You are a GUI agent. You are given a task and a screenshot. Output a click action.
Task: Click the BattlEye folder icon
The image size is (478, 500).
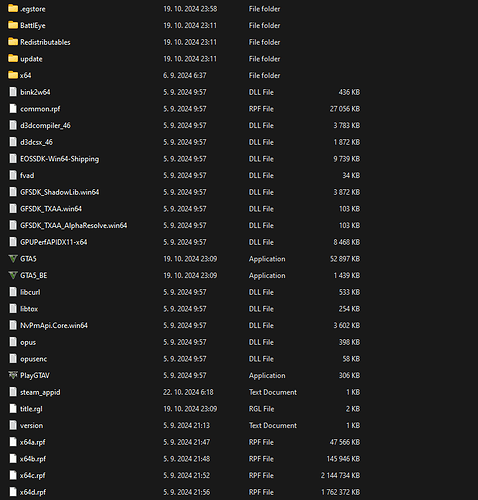13,25
